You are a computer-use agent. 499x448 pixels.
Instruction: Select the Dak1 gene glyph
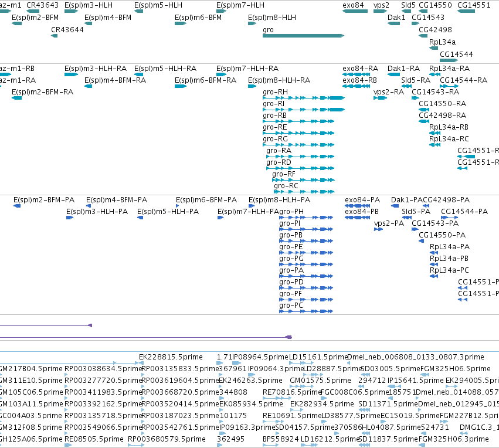[x=393, y=23]
